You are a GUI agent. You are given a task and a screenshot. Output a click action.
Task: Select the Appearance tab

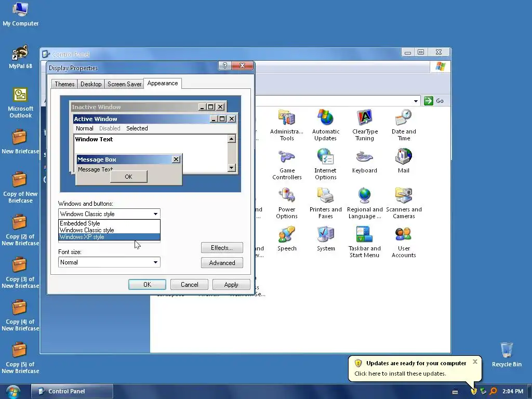[163, 83]
